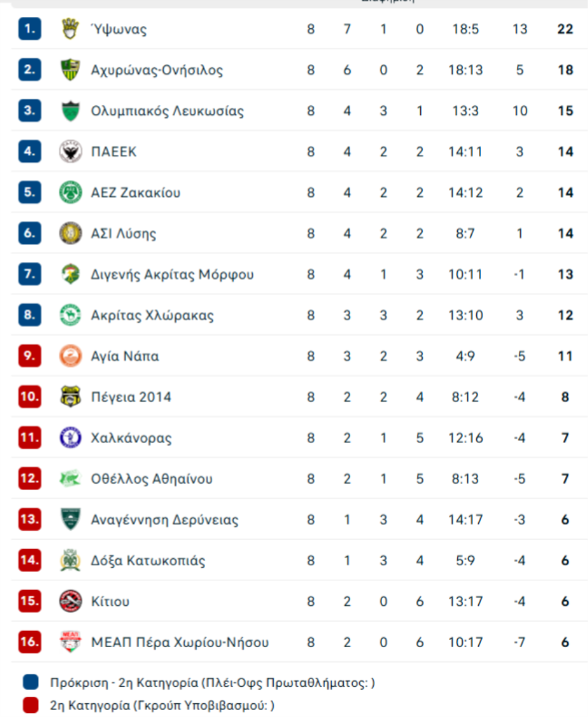Click the ΑΕΖ Ζακακίου round green logo
588x717 pixels.
[x=71, y=193]
